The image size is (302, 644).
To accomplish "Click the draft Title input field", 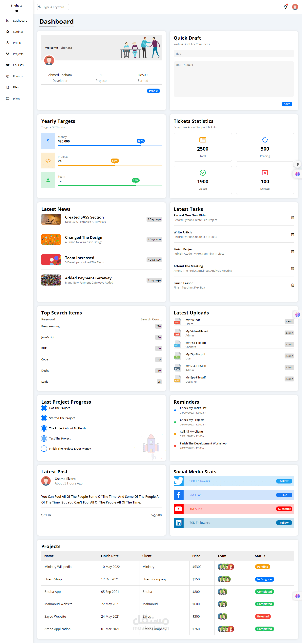I will pos(233,54).
